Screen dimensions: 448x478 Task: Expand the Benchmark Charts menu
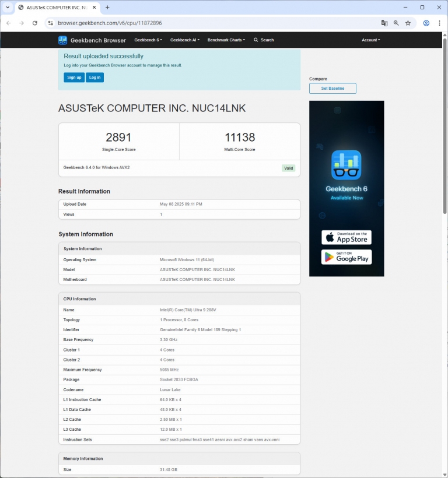pyautogui.click(x=226, y=40)
